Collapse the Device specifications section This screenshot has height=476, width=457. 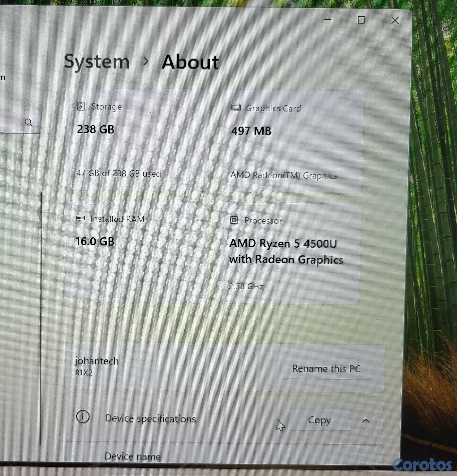pos(366,421)
